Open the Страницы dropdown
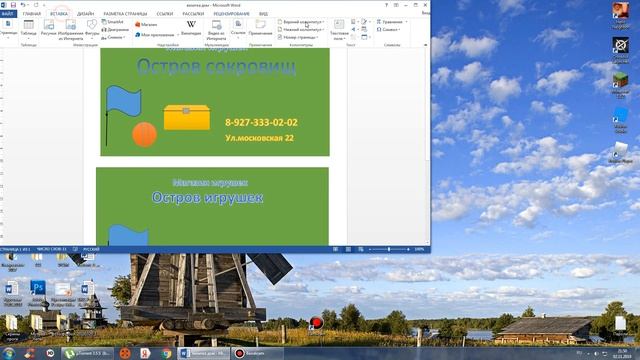 [8, 29]
